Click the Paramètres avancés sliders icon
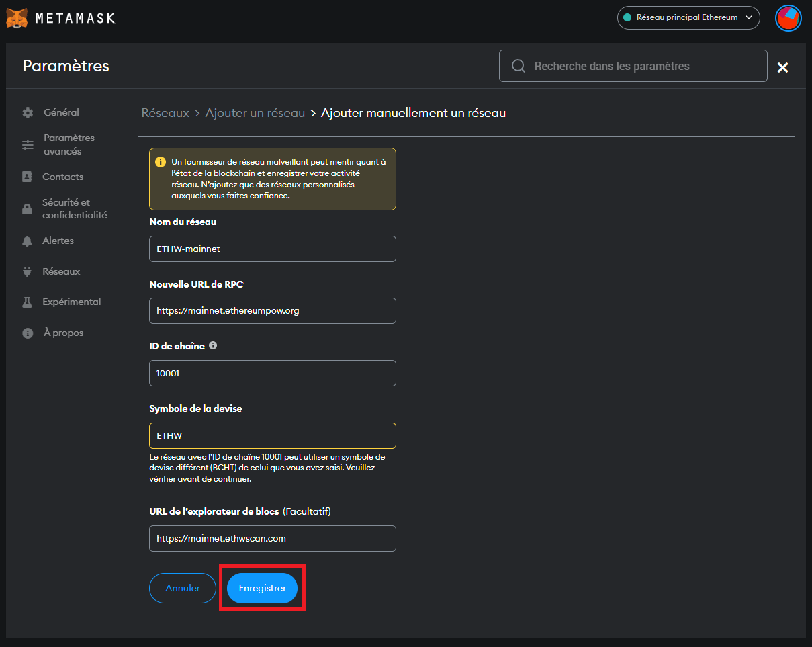 tap(28, 145)
